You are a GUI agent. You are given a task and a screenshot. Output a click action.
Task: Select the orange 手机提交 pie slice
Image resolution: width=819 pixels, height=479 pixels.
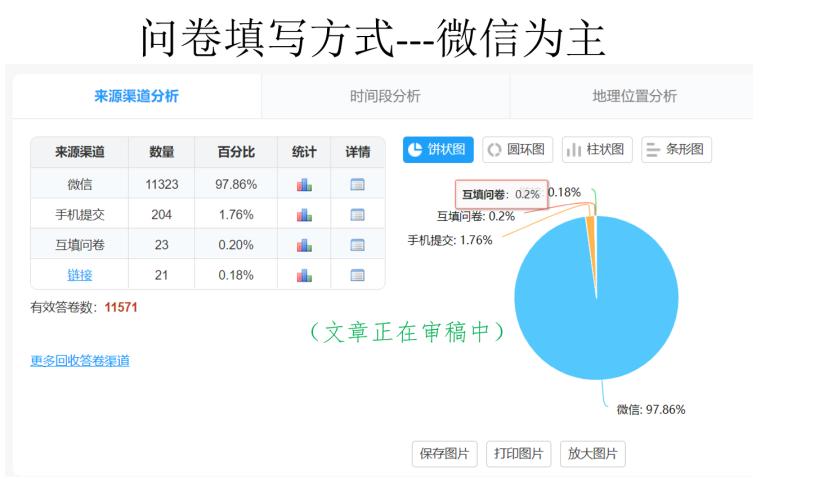tap(591, 230)
